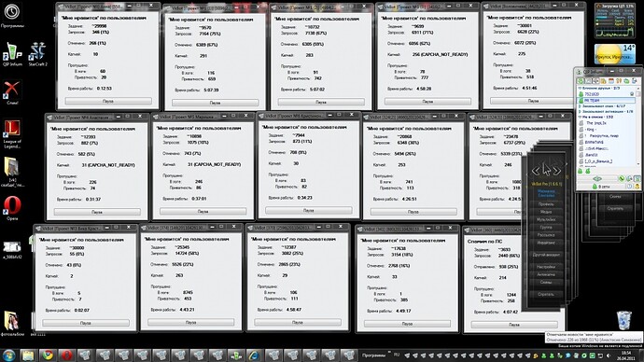The width and height of the screenshot is (644, 362).
Task: Open the StarCraft 2 desktop shortcut
Action: point(37,54)
